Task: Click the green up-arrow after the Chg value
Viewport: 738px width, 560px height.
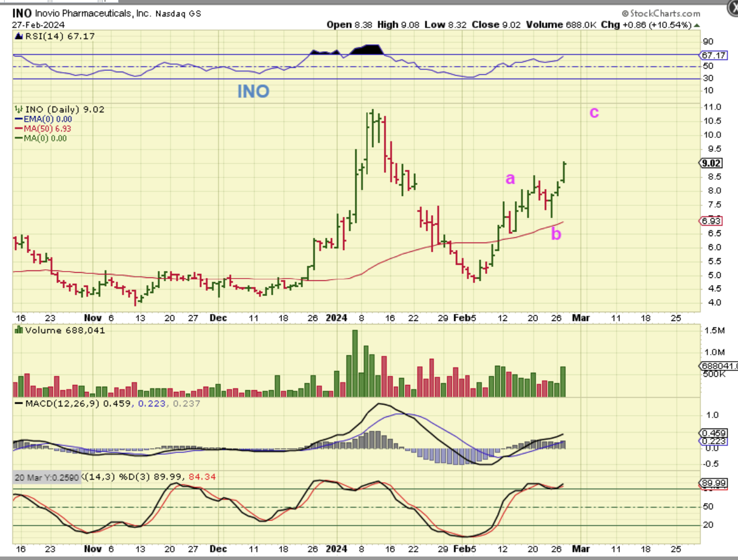Action: tap(697, 25)
